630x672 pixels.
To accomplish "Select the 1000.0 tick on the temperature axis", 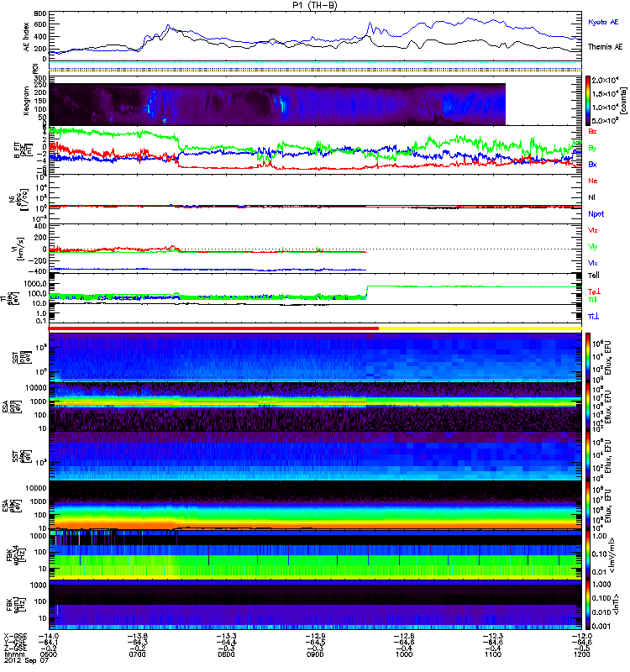I will 36,284.
